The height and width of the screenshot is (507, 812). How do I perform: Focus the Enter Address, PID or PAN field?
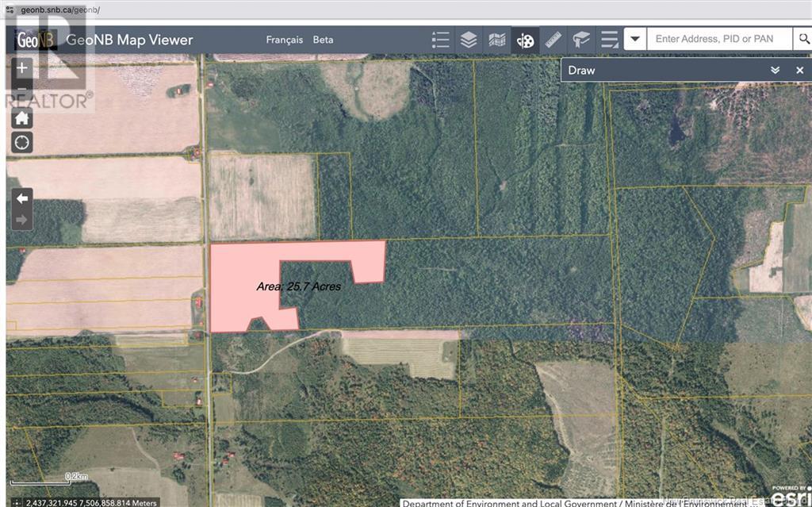(x=719, y=39)
